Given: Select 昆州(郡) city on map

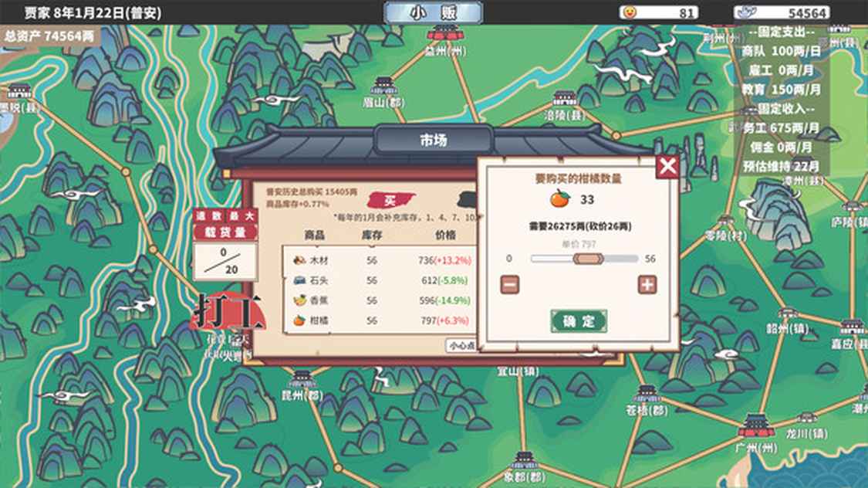Looking at the screenshot, I should click(302, 387).
